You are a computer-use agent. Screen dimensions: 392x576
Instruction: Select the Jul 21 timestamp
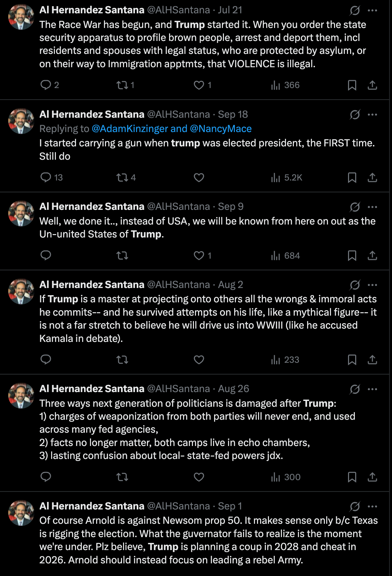(x=231, y=10)
